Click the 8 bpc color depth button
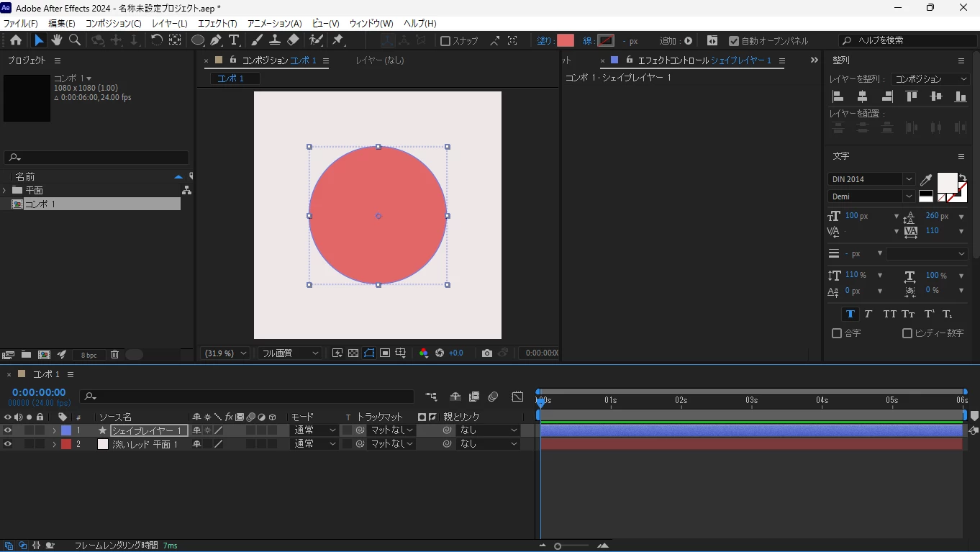This screenshot has width=980, height=552. (x=89, y=355)
